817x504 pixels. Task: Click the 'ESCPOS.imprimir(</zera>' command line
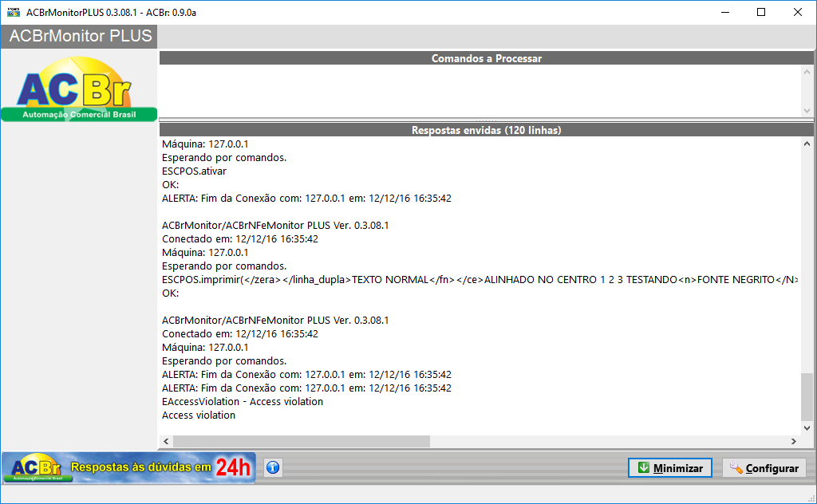pos(480,280)
